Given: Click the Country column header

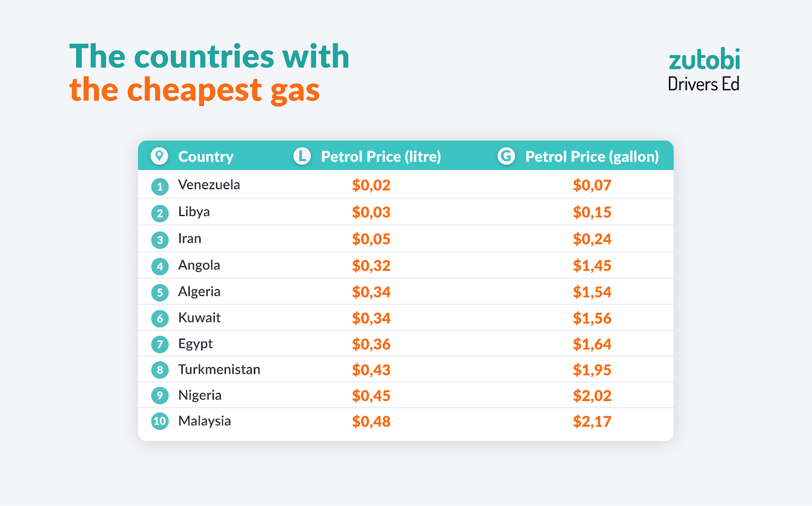Looking at the screenshot, I should 206,157.
